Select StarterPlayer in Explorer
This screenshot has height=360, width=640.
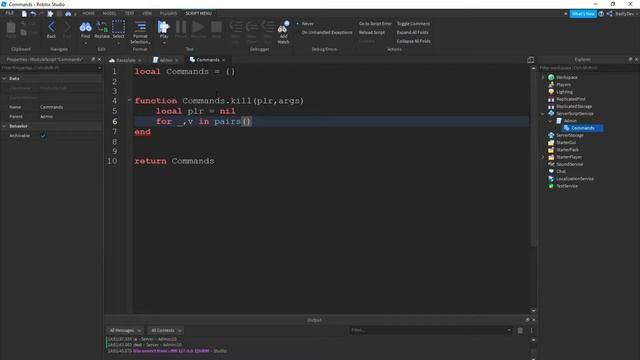(569, 157)
